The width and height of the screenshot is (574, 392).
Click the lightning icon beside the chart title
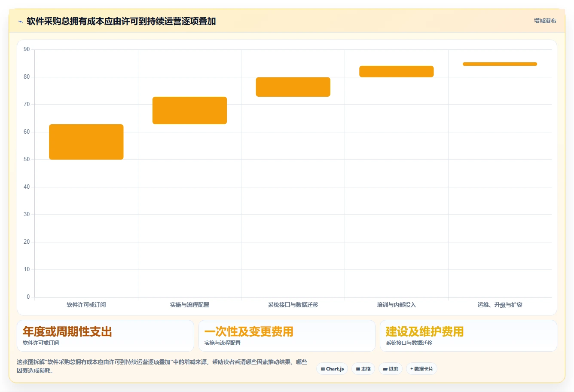[x=20, y=21]
